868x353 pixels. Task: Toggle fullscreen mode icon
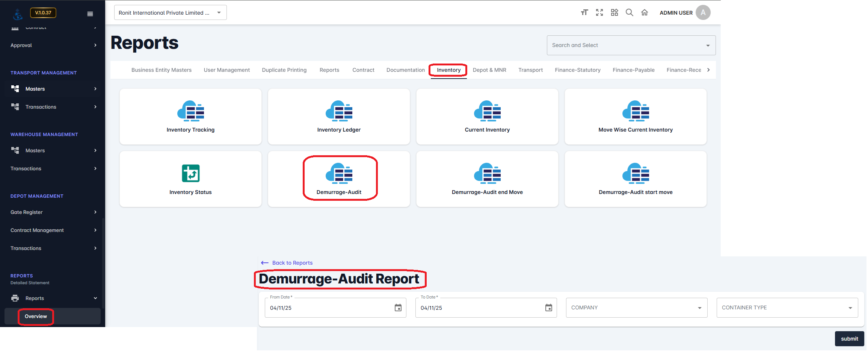click(599, 13)
